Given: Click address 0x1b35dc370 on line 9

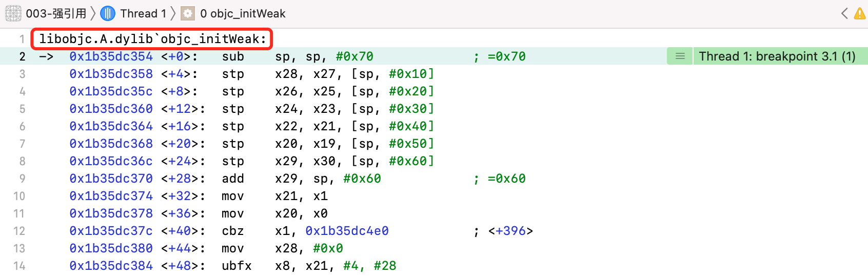Looking at the screenshot, I should click(x=111, y=179).
